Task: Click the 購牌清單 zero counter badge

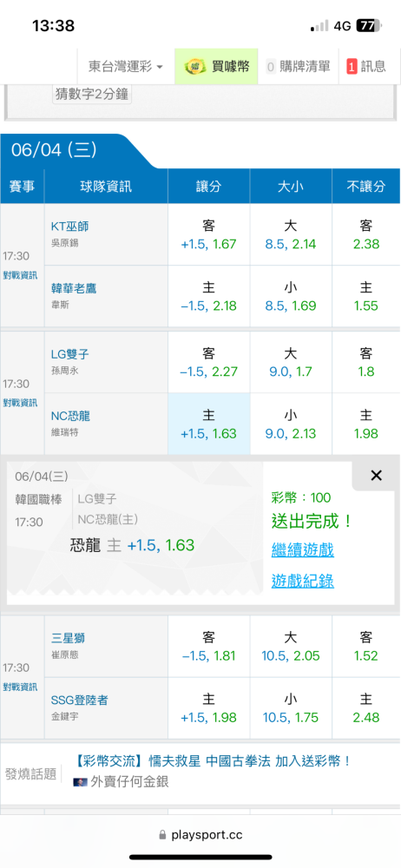Action: coord(271,67)
